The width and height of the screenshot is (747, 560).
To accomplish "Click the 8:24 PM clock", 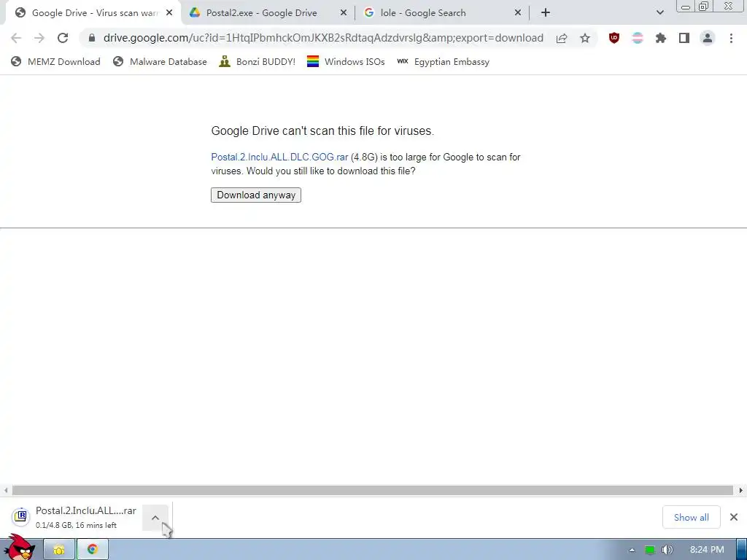I will click(x=707, y=550).
